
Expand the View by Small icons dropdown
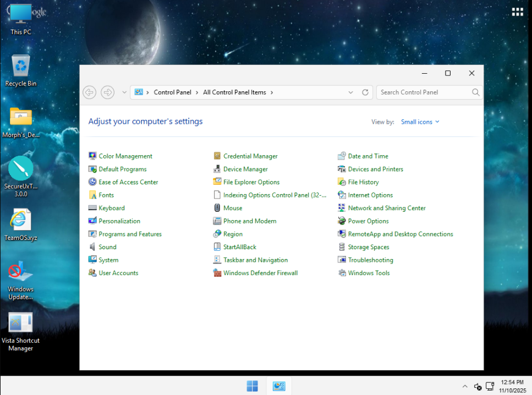[x=420, y=122]
